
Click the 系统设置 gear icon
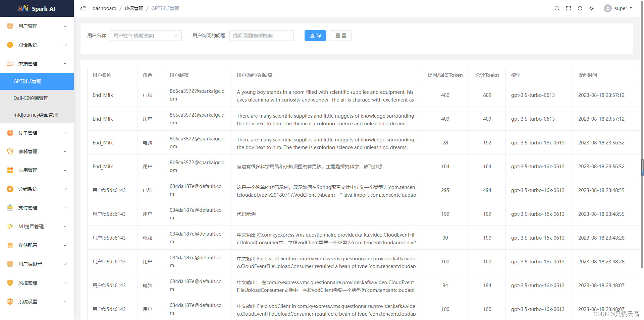point(10,302)
